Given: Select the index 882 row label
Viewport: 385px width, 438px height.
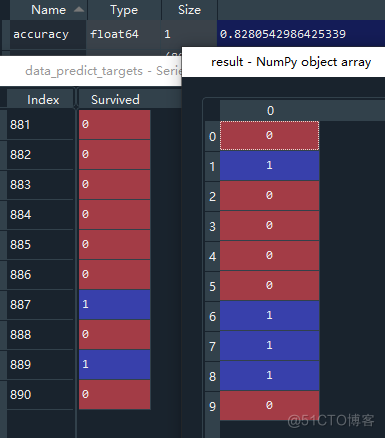Looking at the screenshot, I should [x=40, y=155].
